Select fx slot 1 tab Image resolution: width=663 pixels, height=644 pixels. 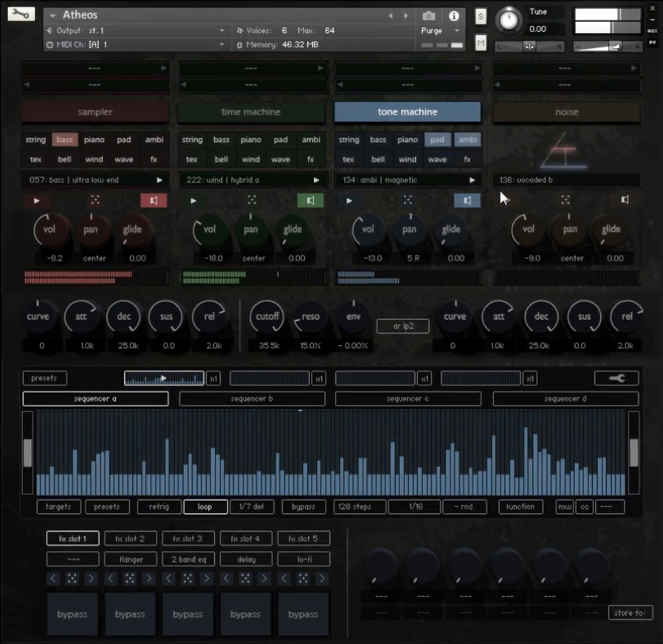click(73, 538)
